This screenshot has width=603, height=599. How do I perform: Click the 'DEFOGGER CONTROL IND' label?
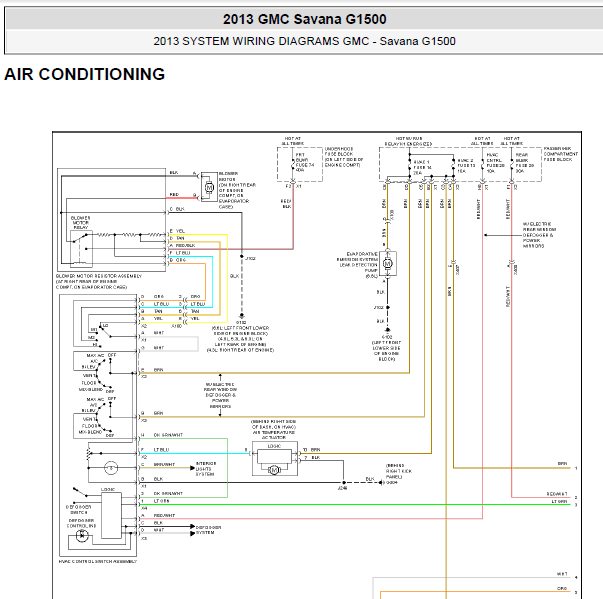(82, 523)
